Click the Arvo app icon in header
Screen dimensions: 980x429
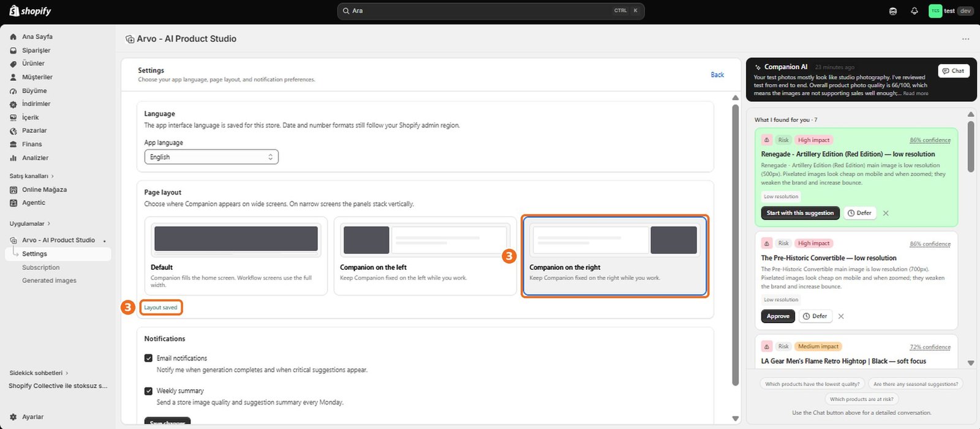point(130,39)
